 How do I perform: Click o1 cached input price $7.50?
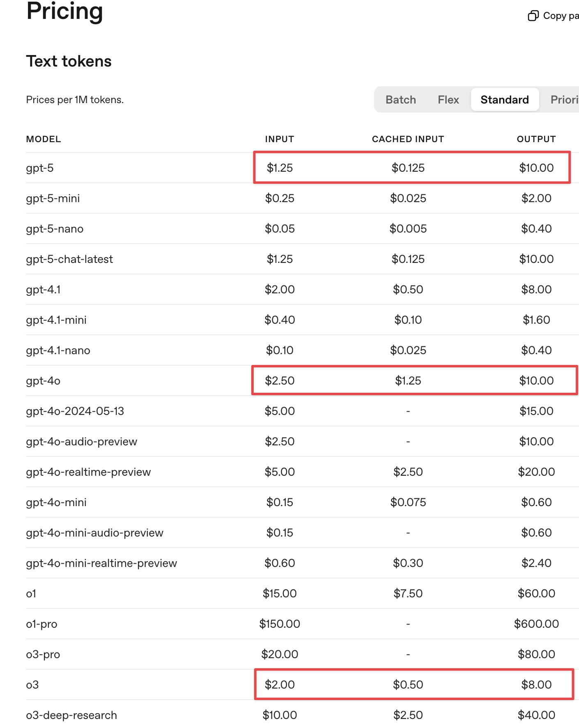[408, 593]
